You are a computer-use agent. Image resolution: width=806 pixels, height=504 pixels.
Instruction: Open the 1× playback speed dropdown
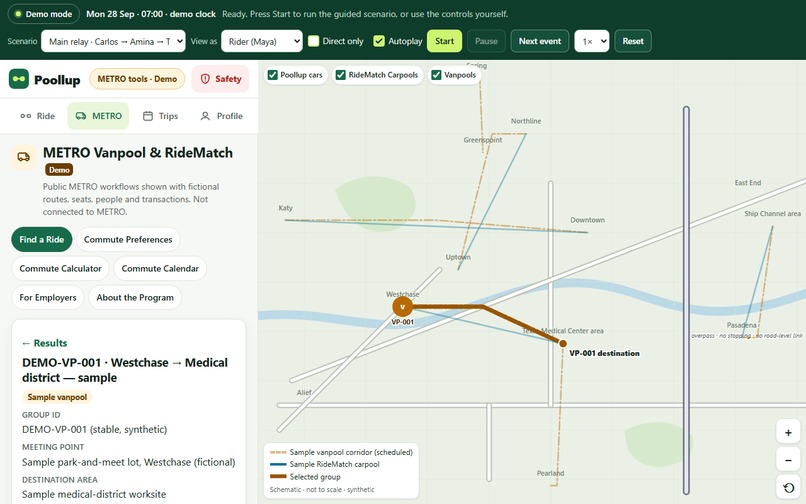[592, 41]
